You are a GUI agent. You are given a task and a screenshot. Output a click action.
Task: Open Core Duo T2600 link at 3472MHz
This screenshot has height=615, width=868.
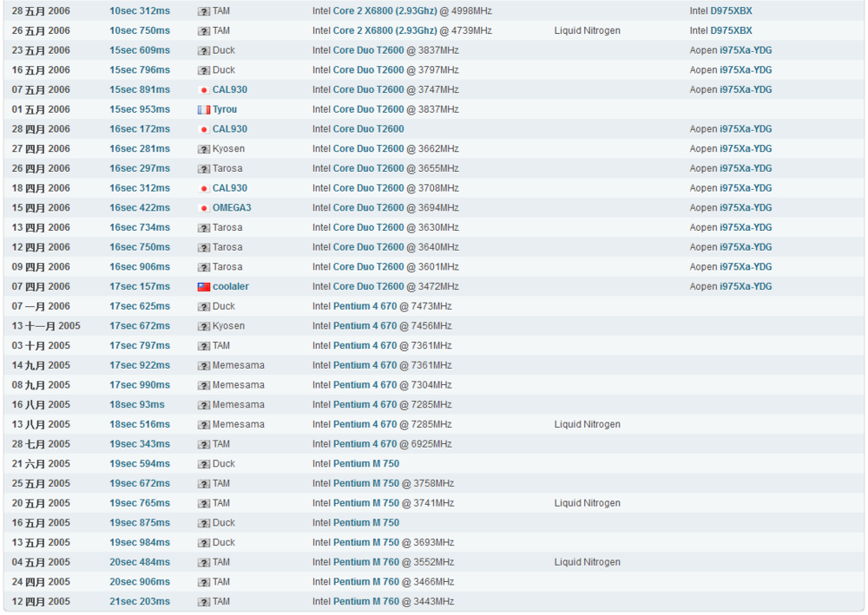369,286
